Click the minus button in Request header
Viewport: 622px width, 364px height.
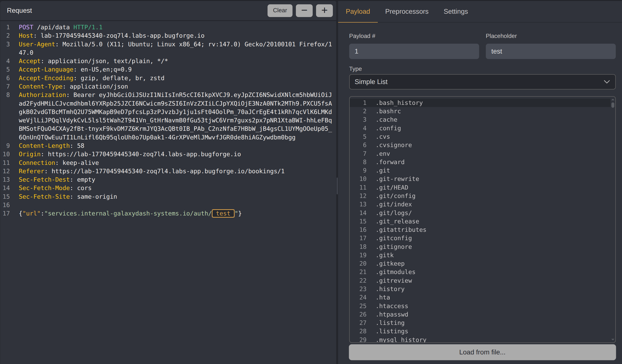point(304,11)
